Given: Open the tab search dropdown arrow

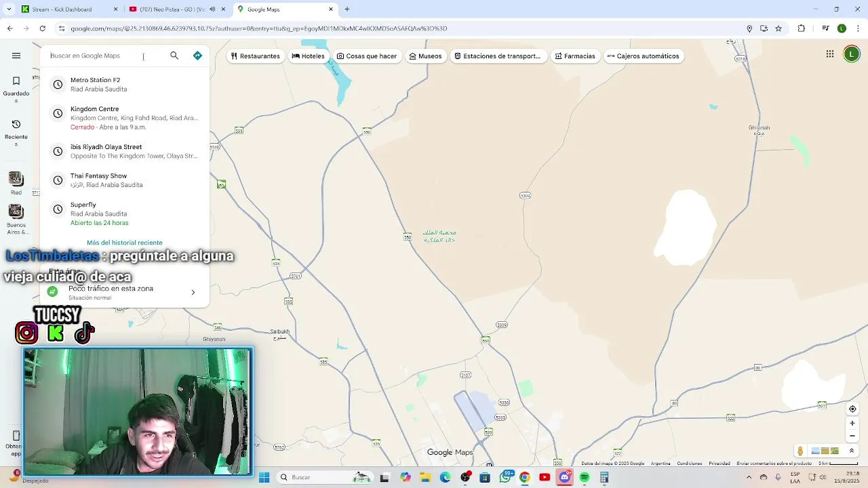Looking at the screenshot, I should click(8, 9).
